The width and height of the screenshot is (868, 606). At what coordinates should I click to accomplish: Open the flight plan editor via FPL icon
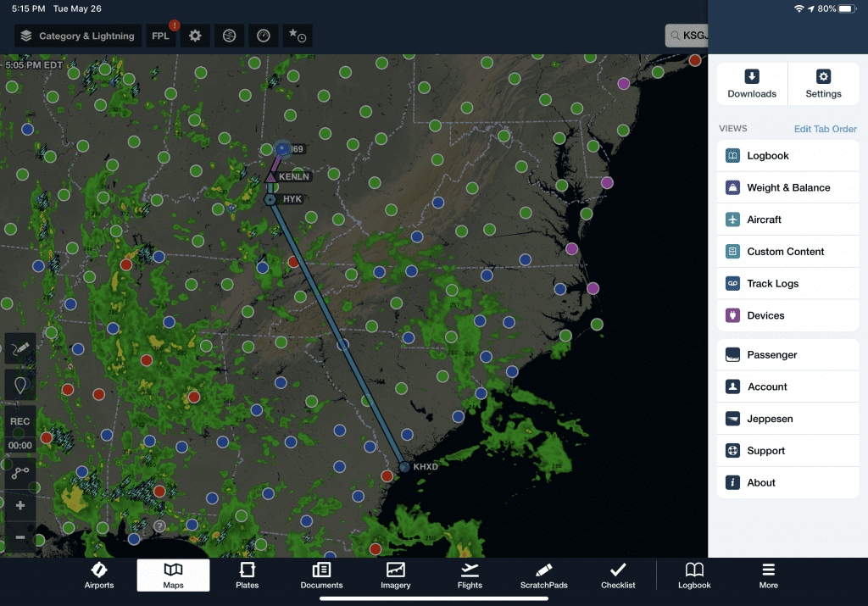160,36
